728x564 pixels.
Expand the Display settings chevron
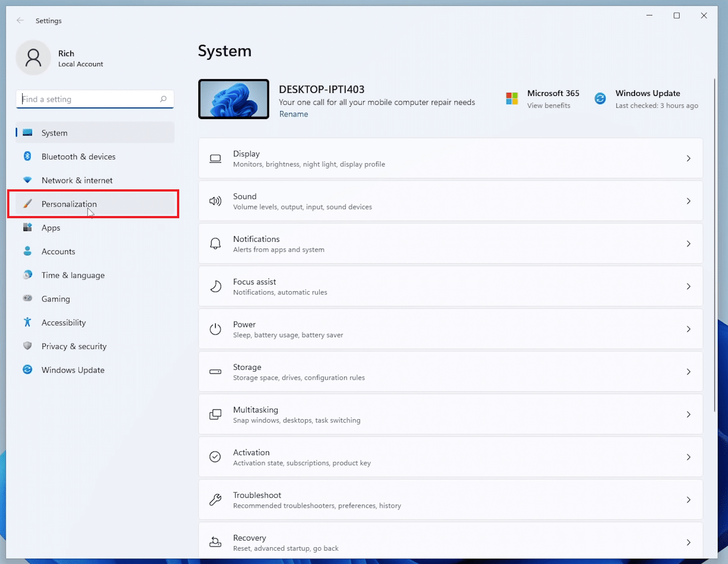[688, 158]
